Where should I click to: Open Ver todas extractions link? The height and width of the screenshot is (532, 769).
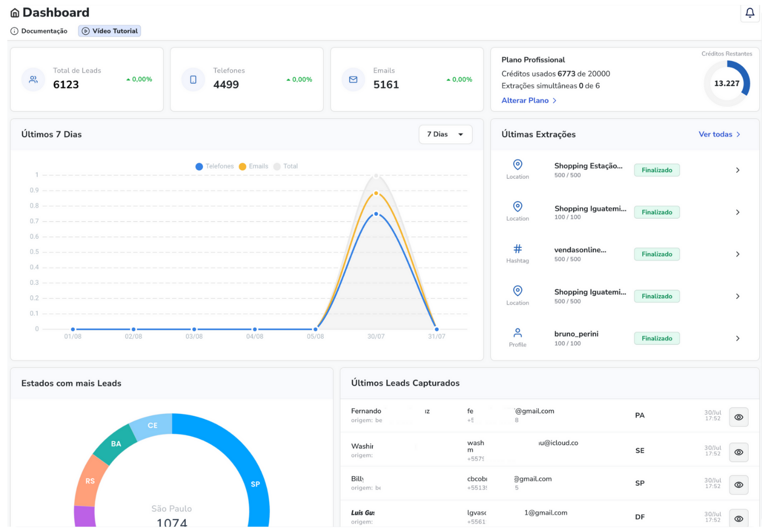point(719,134)
